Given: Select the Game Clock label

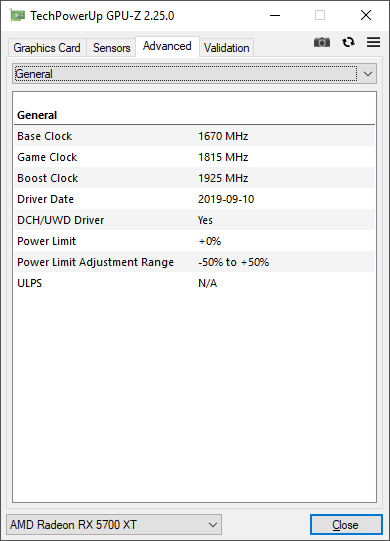Looking at the screenshot, I should [47, 157].
